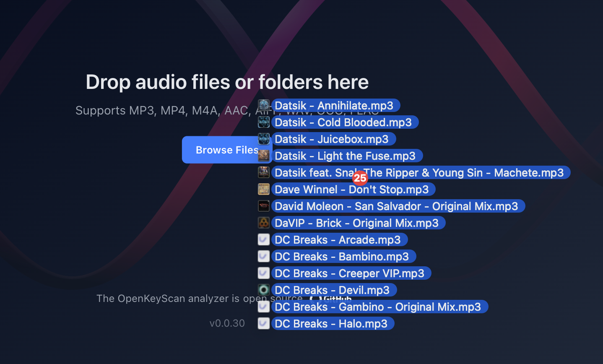603x364 pixels.
Task: Click the David Moleon - San Salvador artwork icon
Action: (x=264, y=205)
